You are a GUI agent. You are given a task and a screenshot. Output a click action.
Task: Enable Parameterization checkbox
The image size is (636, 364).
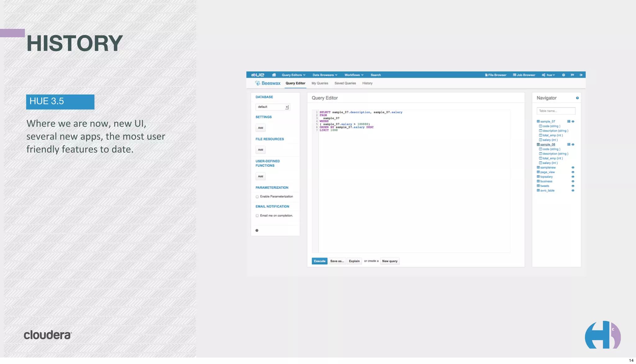click(257, 197)
